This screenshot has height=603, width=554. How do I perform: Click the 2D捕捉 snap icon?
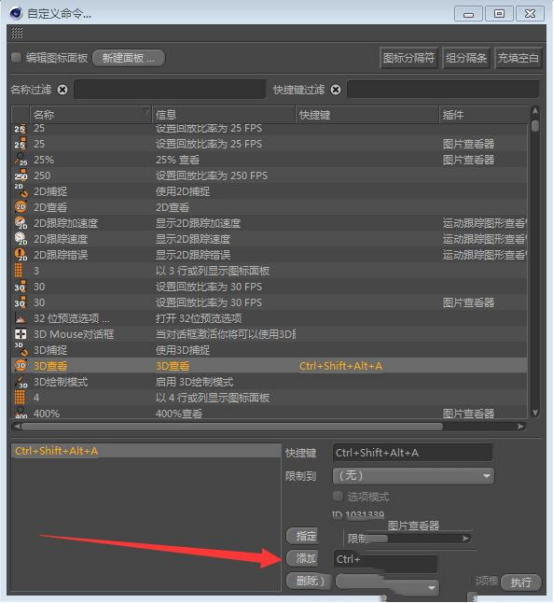[x=21, y=191]
